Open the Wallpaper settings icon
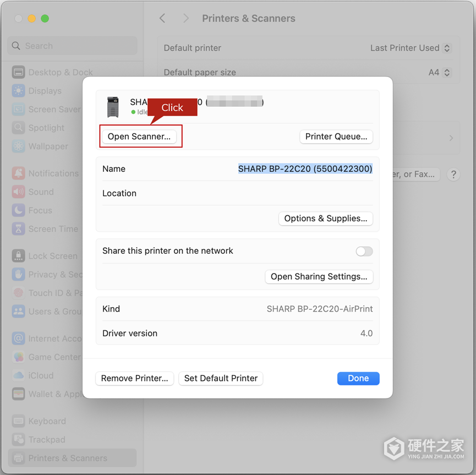This screenshot has width=476, height=475. point(19,146)
